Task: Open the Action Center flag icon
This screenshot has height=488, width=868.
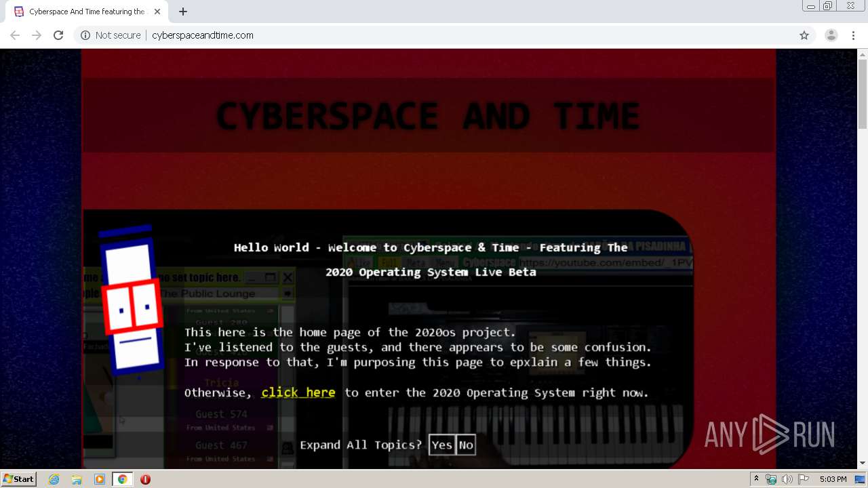Action: coord(804,479)
